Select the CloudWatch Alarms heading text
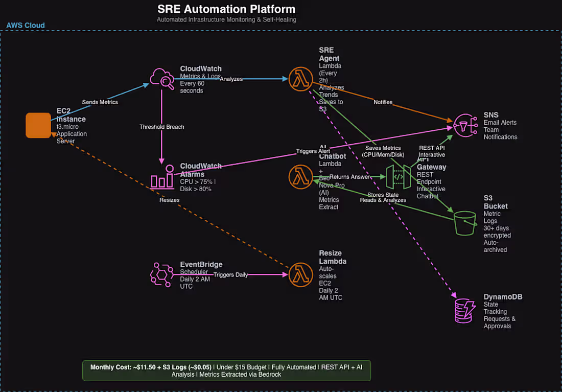 (201, 170)
